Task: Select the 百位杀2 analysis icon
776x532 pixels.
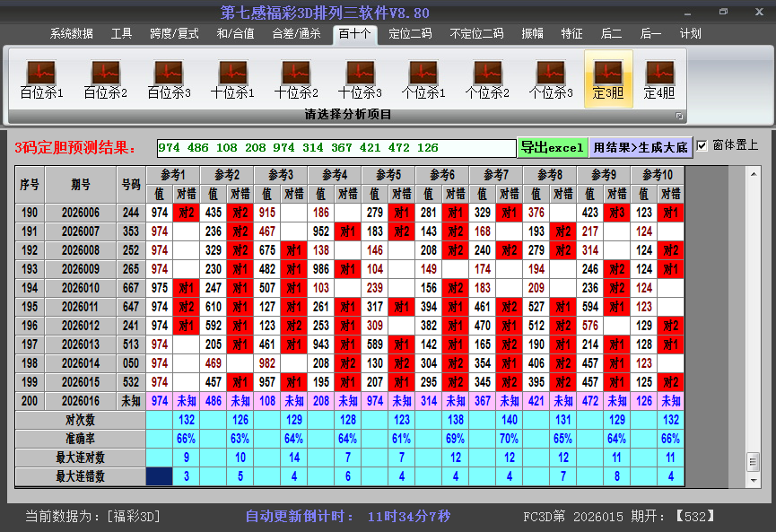Action: tap(104, 72)
